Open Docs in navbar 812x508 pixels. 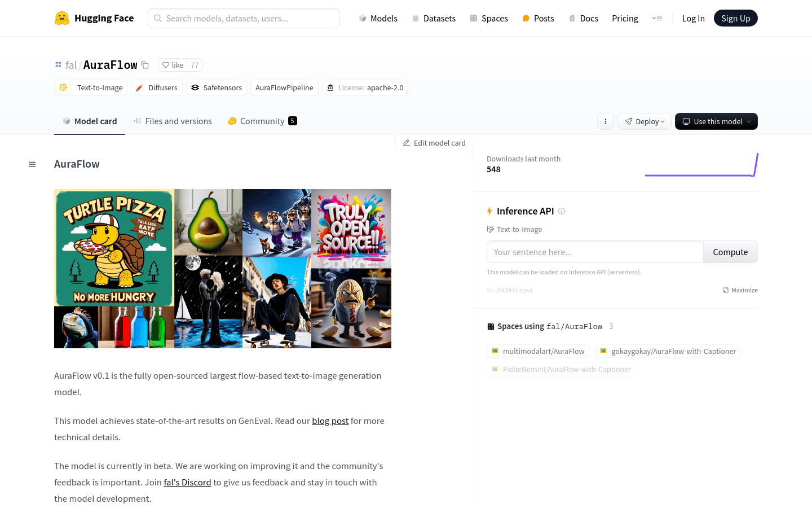[x=583, y=18]
